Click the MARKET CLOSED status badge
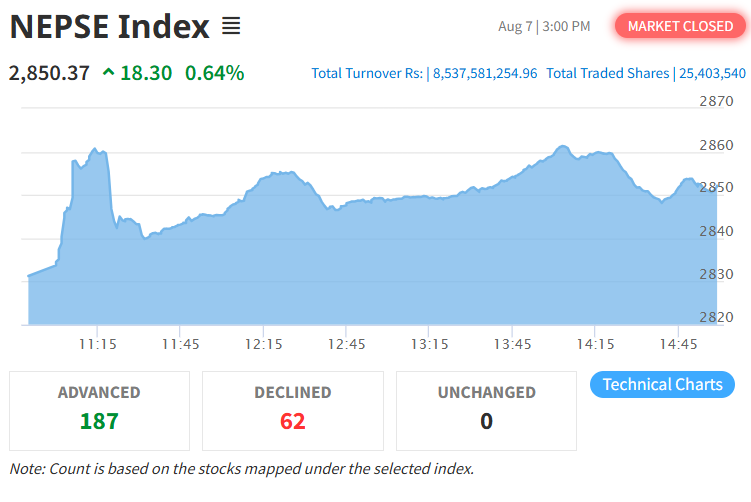751x502 pixels. pos(680,26)
